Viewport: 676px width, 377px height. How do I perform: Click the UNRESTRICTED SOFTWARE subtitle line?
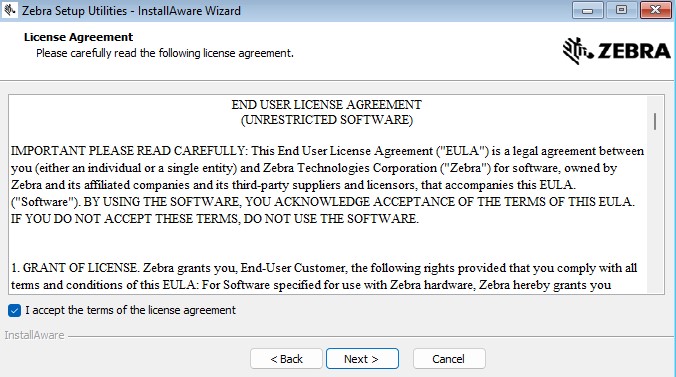pos(326,119)
